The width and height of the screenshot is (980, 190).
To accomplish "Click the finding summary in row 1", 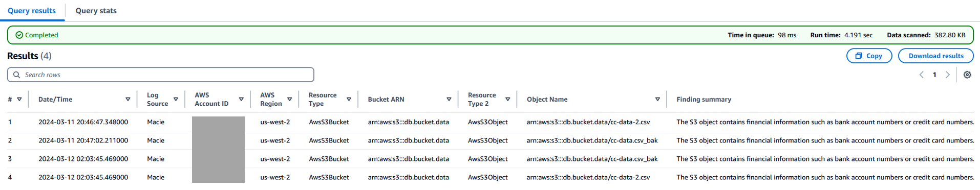I will (825, 122).
